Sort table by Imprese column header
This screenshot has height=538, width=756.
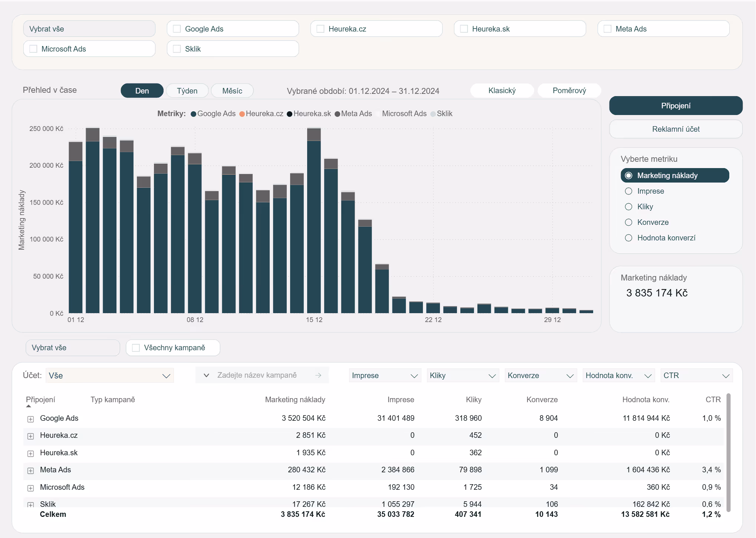401,400
